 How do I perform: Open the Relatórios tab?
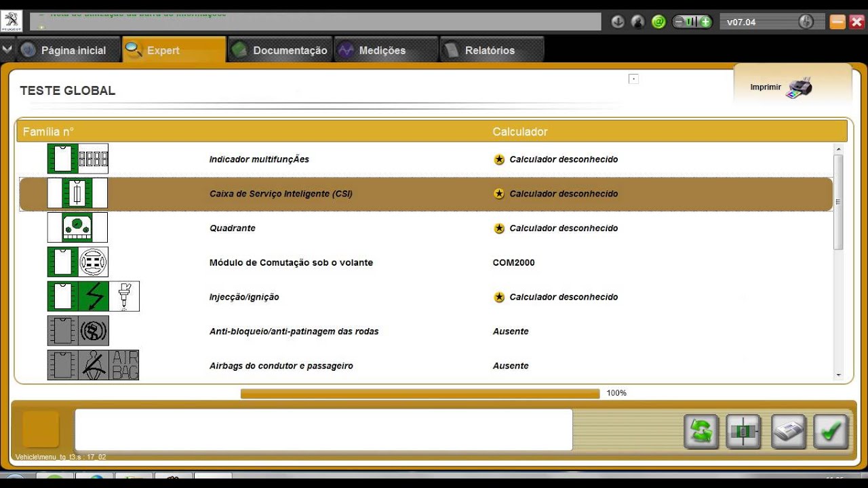[491, 50]
